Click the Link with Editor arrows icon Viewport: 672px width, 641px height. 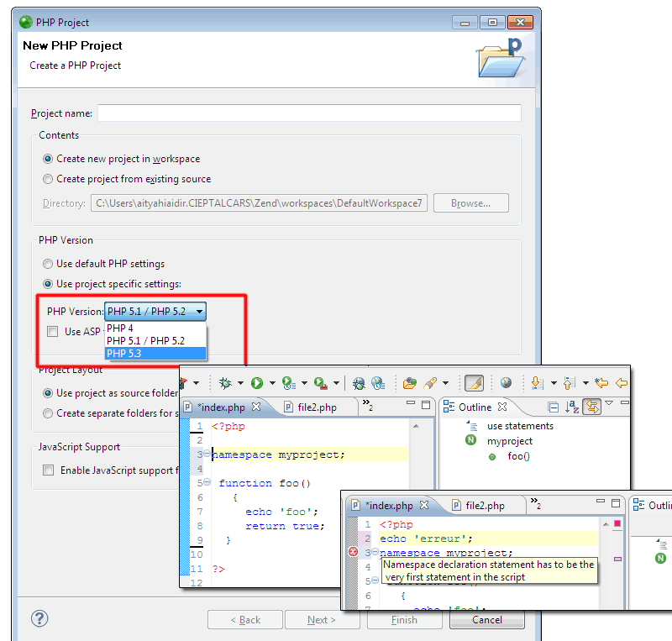(592, 407)
